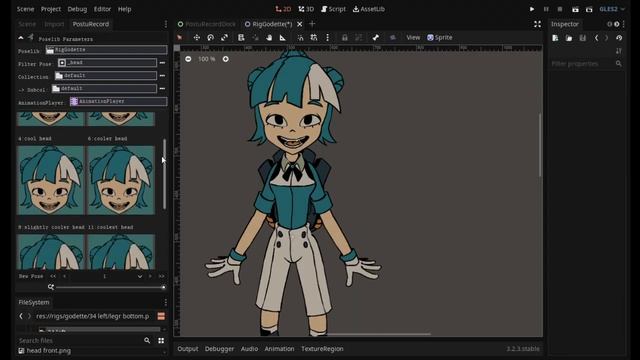Open options beside Filter Pose field
The image size is (640, 360).
(162, 63)
